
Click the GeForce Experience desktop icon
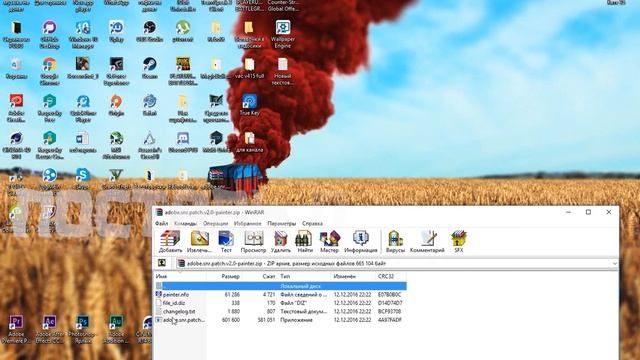point(116,71)
